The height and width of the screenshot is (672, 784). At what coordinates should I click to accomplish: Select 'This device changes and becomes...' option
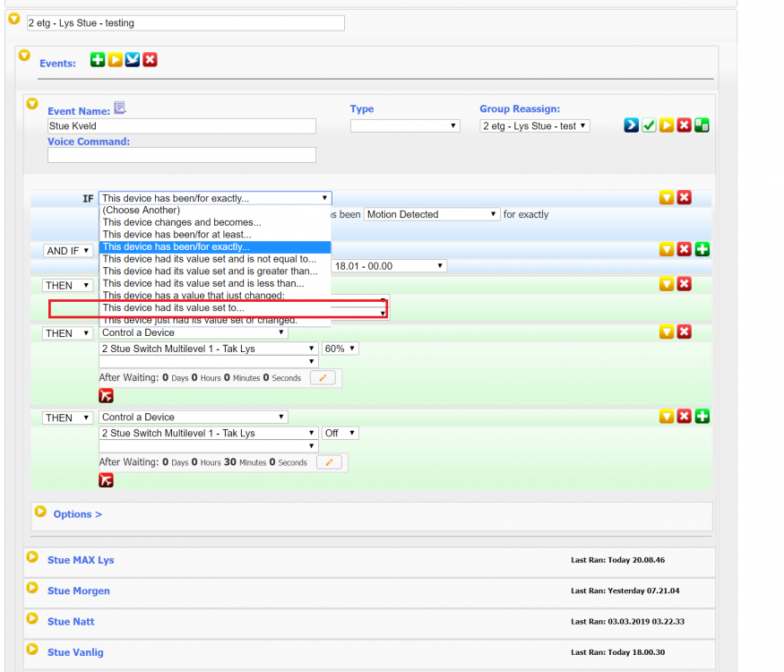pos(182,222)
